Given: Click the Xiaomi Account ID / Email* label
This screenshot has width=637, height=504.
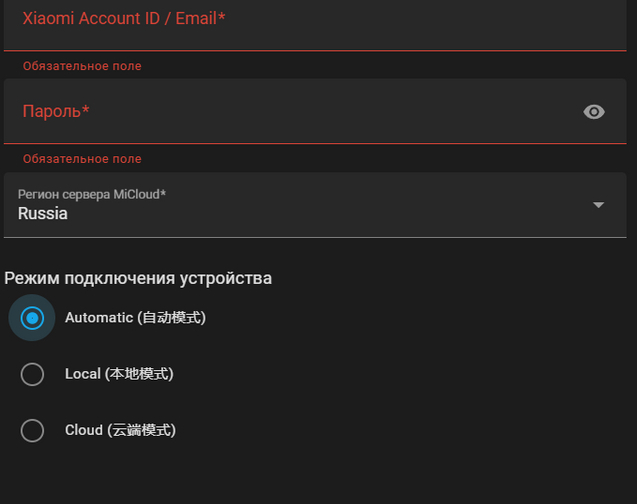Looking at the screenshot, I should tap(123, 18).
